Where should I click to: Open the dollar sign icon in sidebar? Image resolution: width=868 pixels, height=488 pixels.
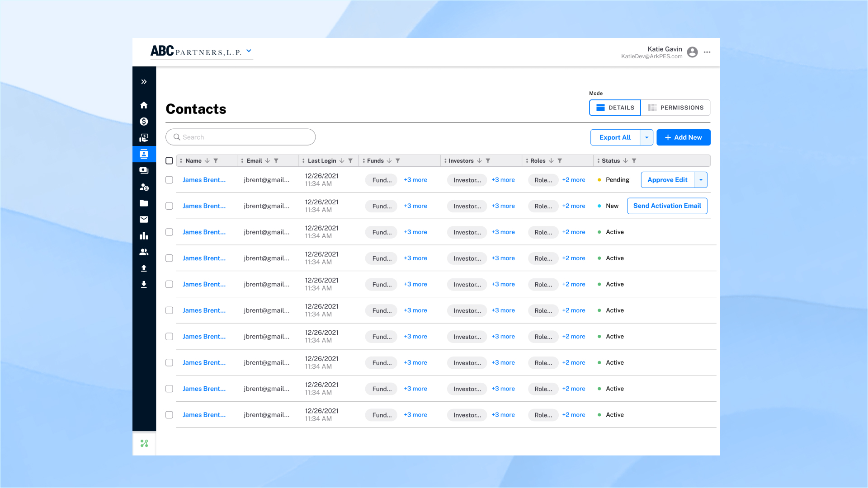pos(144,122)
